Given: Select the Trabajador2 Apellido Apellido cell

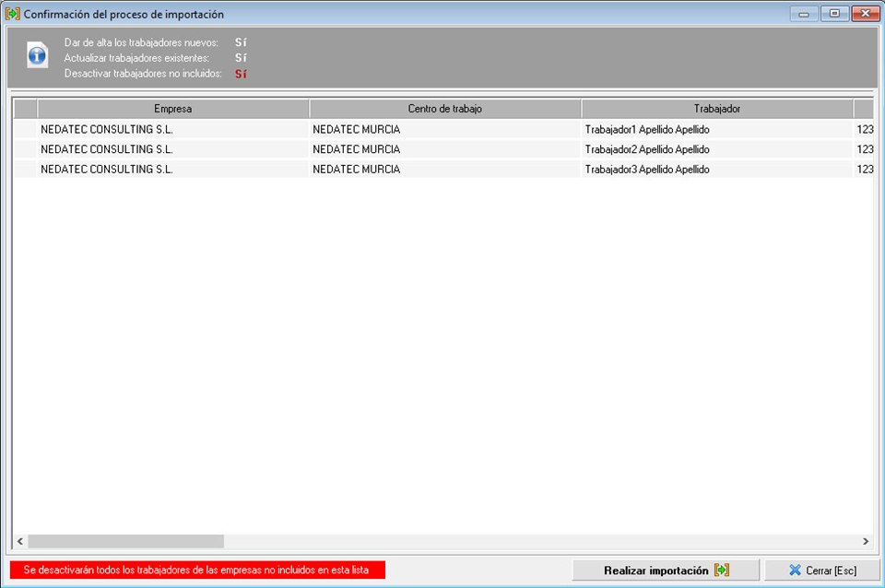Looking at the screenshot, I should click(x=647, y=149).
